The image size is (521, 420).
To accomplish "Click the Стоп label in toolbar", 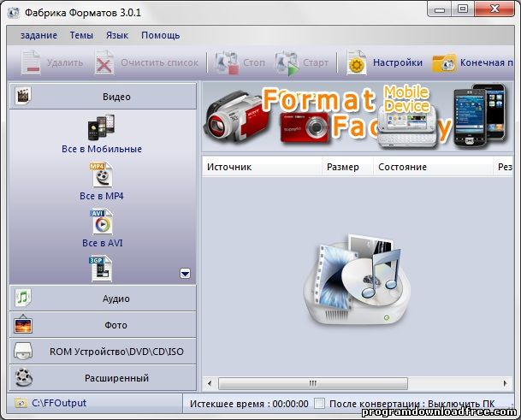I will 254,62.
